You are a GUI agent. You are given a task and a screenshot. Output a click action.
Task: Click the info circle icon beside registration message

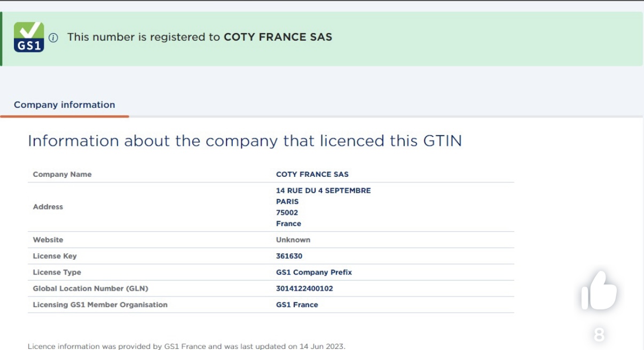53,37
